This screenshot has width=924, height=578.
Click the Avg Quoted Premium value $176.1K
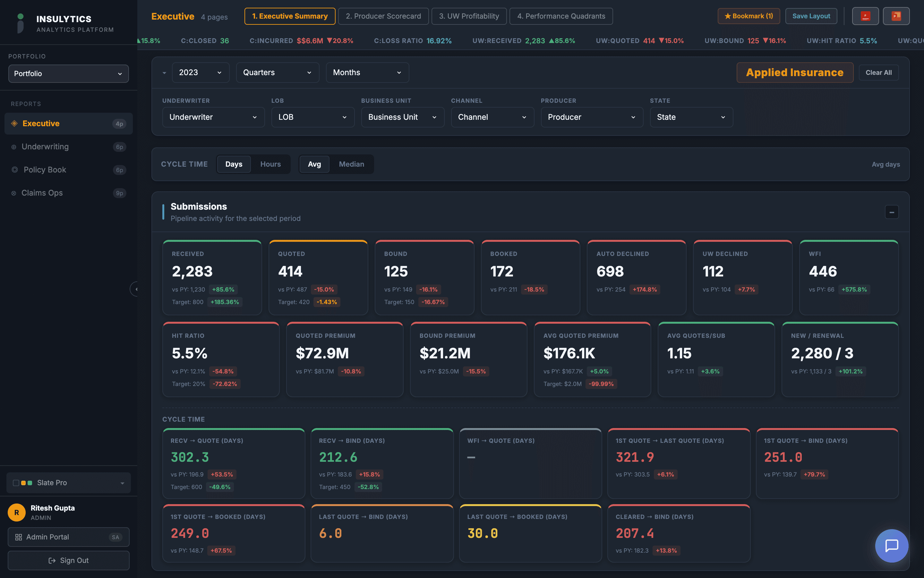[x=569, y=353]
